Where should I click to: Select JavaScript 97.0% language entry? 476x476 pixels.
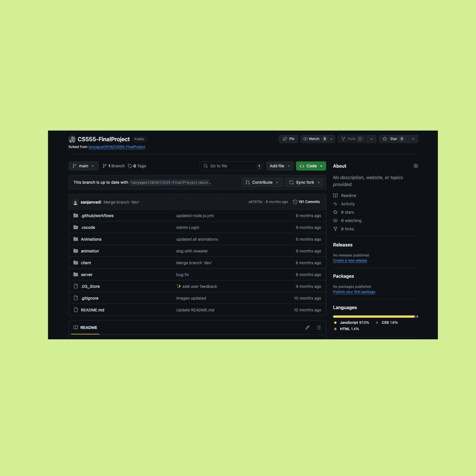pyautogui.click(x=351, y=323)
